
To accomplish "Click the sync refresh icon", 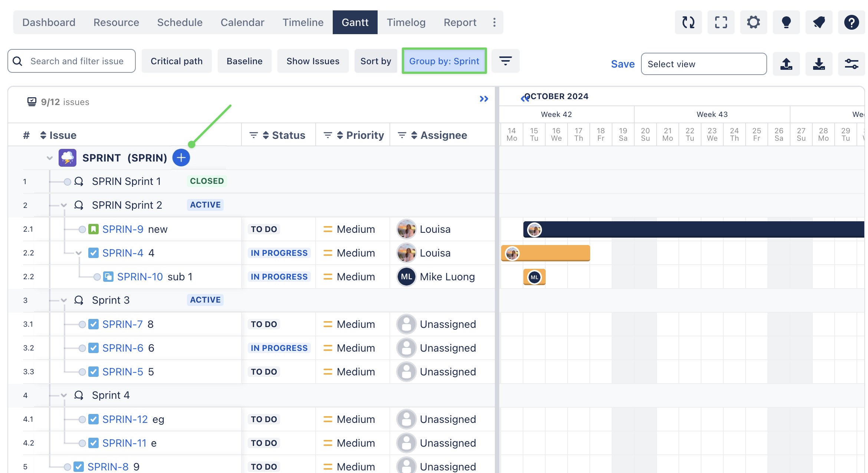I will tap(688, 22).
